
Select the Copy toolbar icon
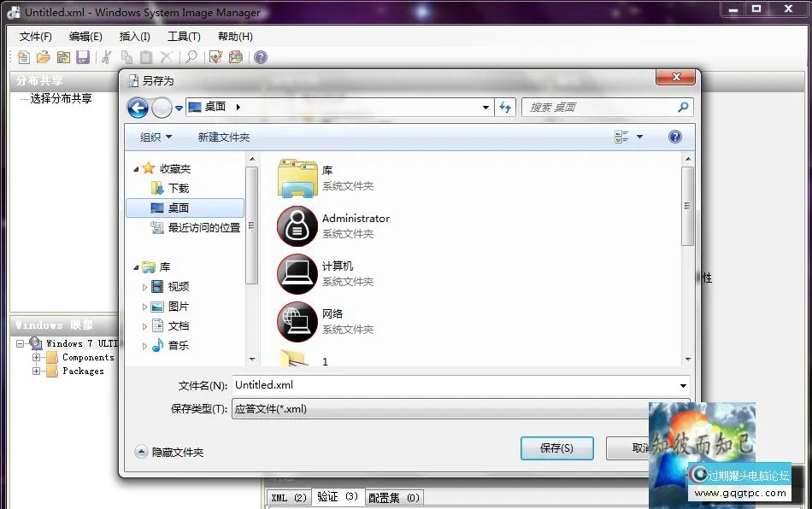126,57
